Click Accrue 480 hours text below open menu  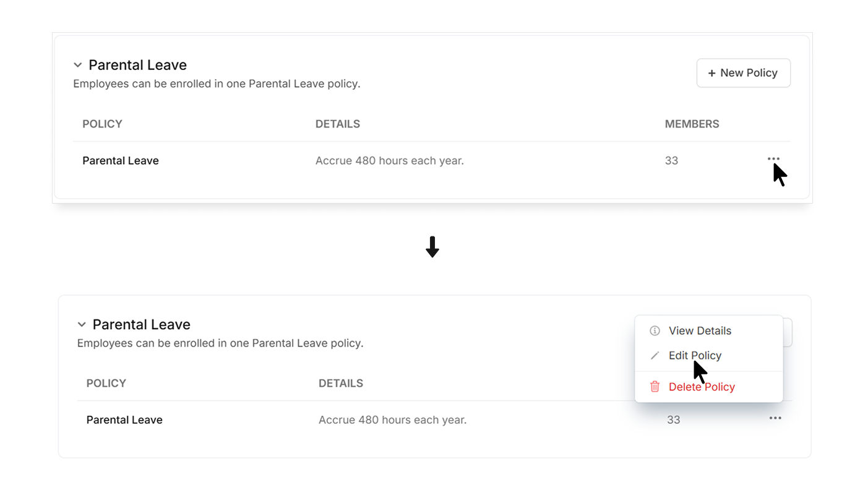pos(393,420)
